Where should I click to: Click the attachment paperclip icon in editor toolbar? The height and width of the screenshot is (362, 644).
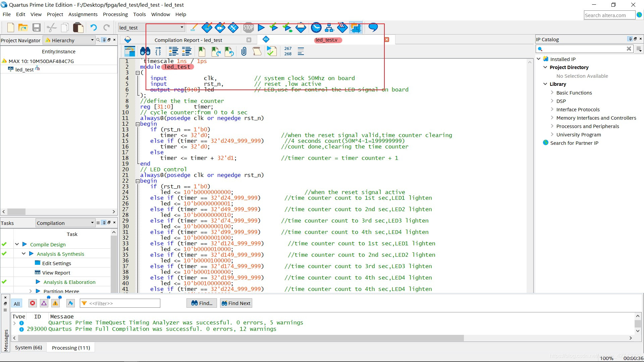coord(244,51)
